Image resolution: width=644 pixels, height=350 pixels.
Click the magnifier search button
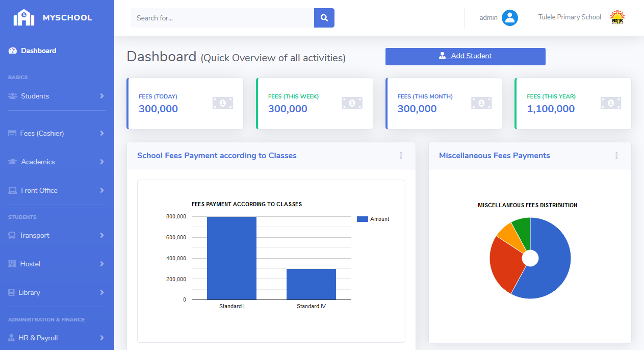tap(324, 18)
